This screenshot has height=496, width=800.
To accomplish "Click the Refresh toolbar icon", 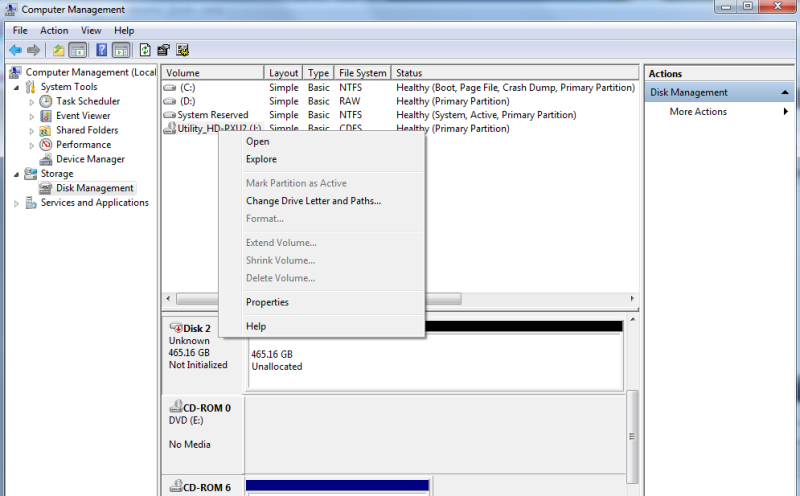I will coord(145,50).
